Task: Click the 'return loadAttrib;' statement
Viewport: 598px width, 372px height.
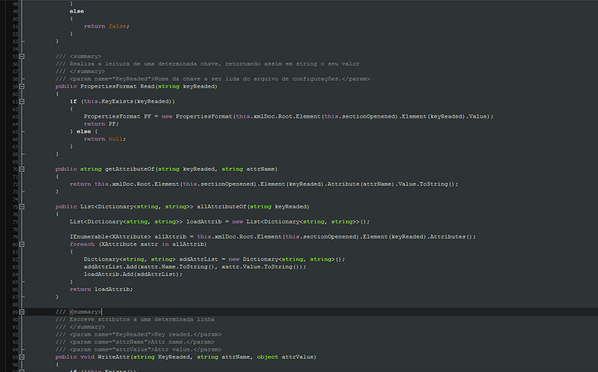Action: coord(101,289)
